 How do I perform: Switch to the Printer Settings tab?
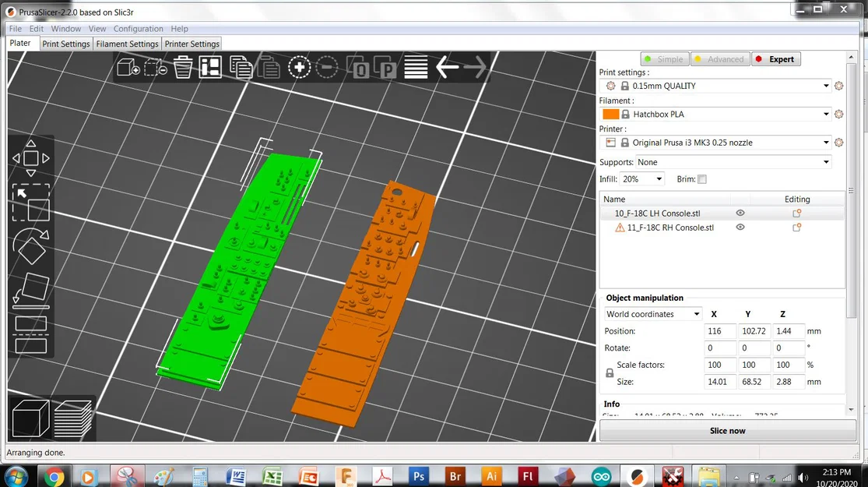pyautogui.click(x=192, y=44)
